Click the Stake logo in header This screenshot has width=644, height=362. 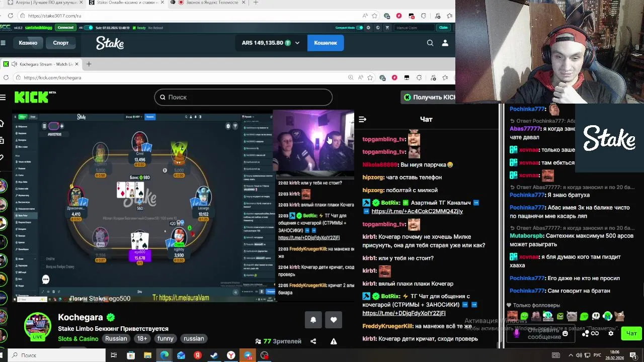110,43
